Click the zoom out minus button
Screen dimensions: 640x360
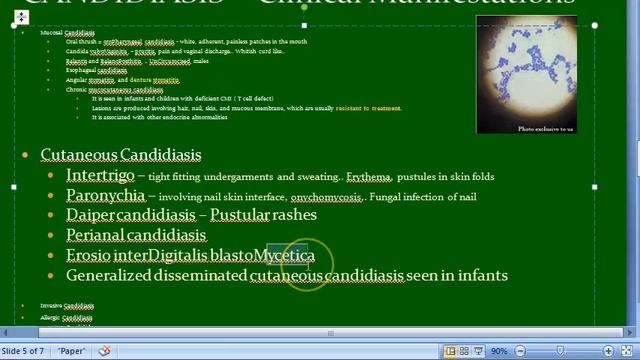[520, 351]
